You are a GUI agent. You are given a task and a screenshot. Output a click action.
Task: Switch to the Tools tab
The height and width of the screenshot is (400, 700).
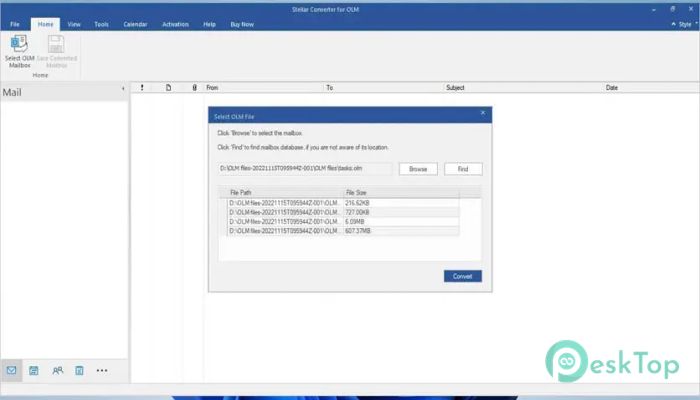click(101, 24)
